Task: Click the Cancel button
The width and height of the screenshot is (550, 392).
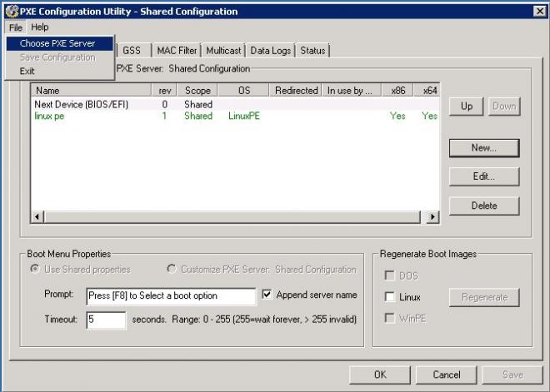Action: 446,375
